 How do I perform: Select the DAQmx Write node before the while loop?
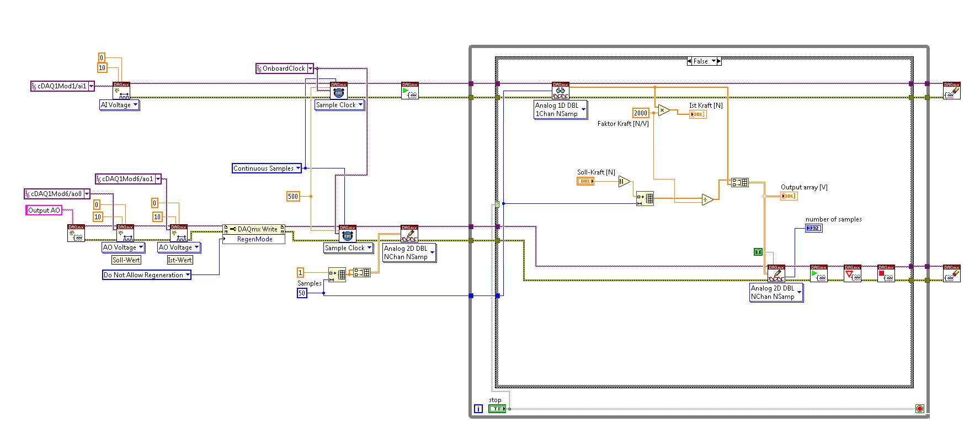pyautogui.click(x=409, y=233)
